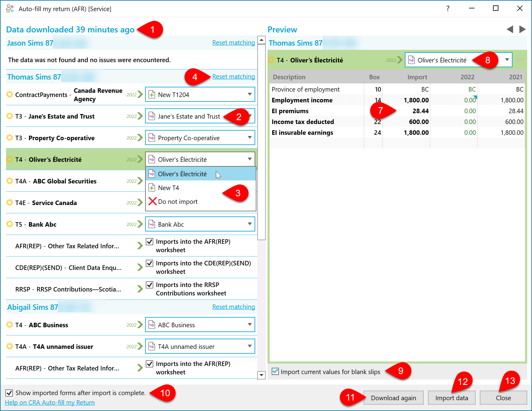Click star icon beside T4A ABC Global Securities
Image resolution: width=532 pixels, height=411 pixels.
tap(10, 181)
